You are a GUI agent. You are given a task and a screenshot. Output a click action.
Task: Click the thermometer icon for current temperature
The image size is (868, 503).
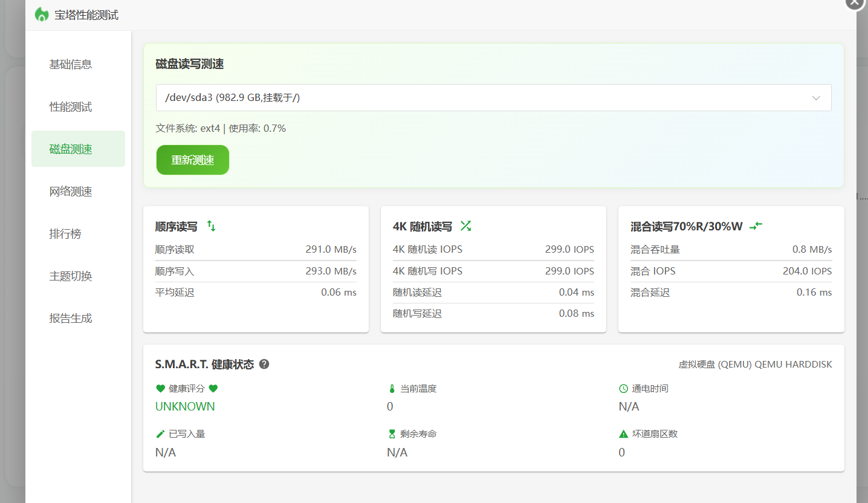392,389
